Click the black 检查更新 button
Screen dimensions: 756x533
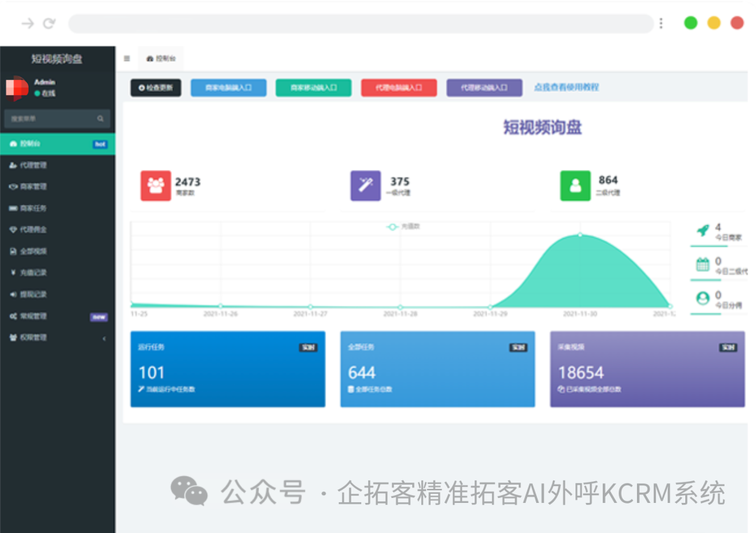(155, 88)
